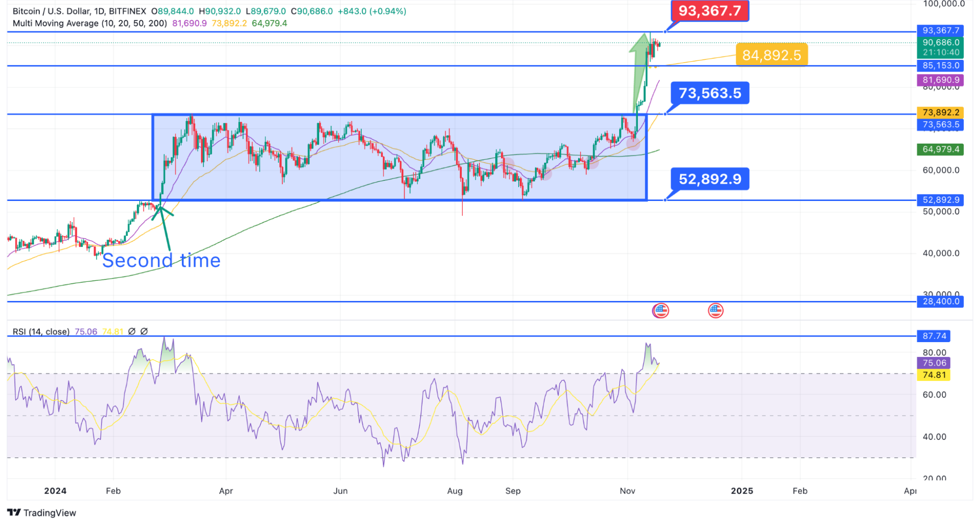Select the 'Second time' text annotation
This screenshot has width=980, height=524.
click(x=161, y=260)
